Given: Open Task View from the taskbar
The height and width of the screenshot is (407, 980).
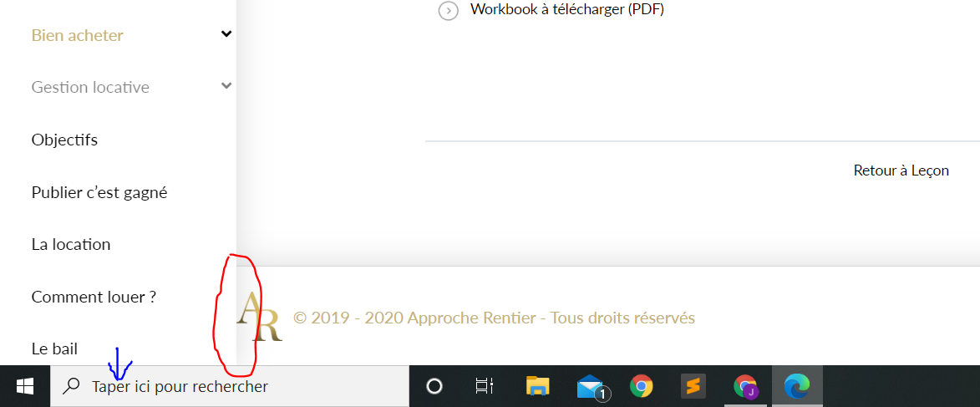Looking at the screenshot, I should pos(484,386).
